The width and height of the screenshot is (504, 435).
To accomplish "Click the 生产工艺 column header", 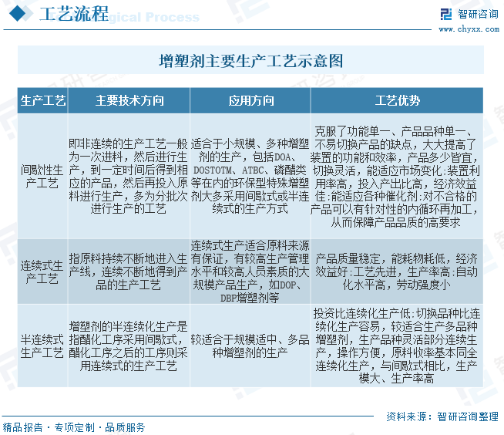I will 42,100.
